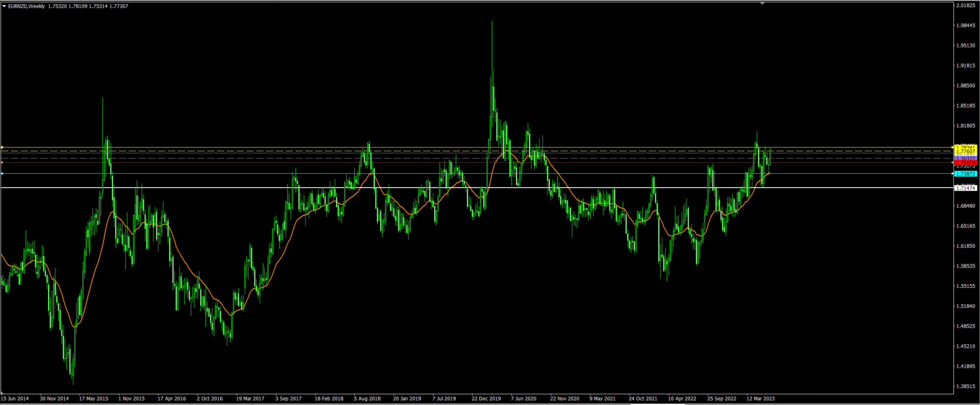Click the gray chart shift marker at top
Viewport: 980px width, 405px height.
[762, 4]
